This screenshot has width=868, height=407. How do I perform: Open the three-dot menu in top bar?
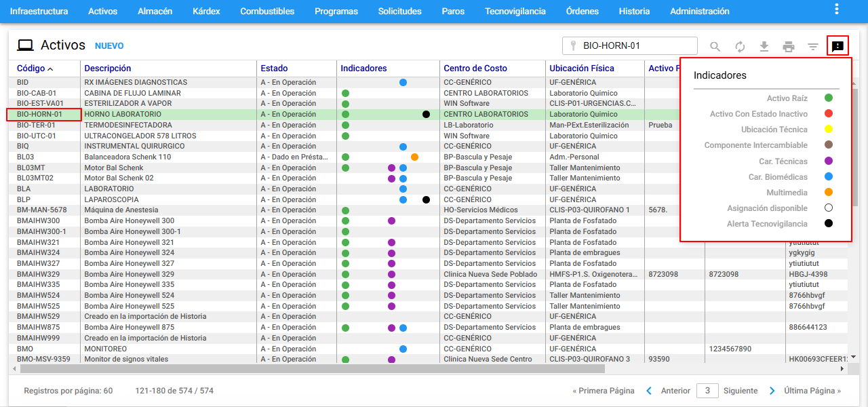pyautogui.click(x=837, y=9)
